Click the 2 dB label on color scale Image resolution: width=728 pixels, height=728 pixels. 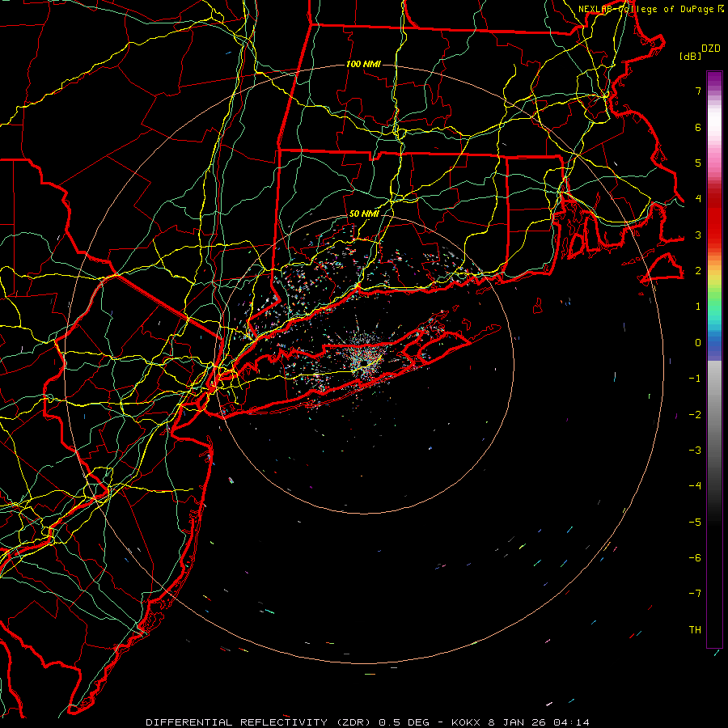[698, 271]
